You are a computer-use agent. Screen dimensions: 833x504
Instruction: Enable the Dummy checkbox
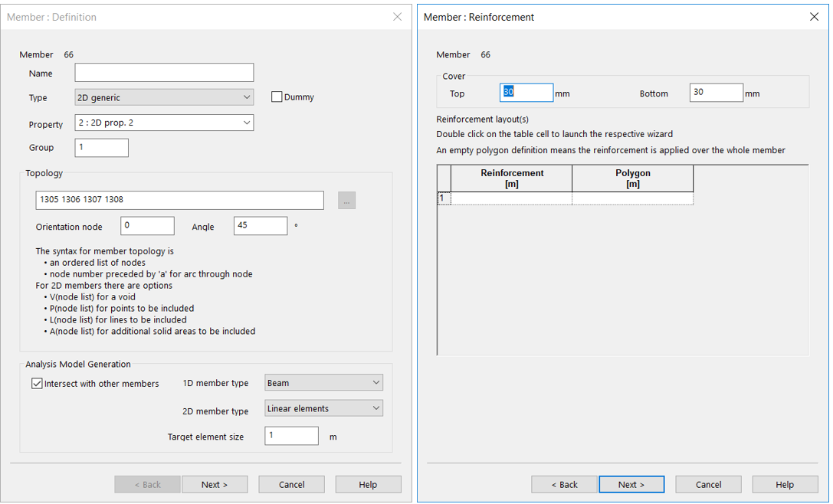[277, 97]
